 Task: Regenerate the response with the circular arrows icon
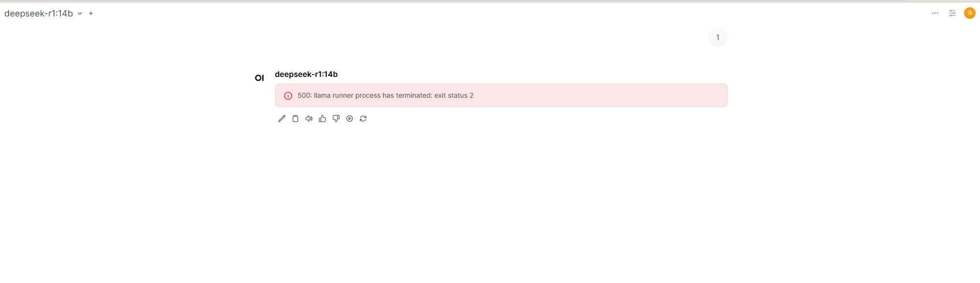[x=363, y=119]
